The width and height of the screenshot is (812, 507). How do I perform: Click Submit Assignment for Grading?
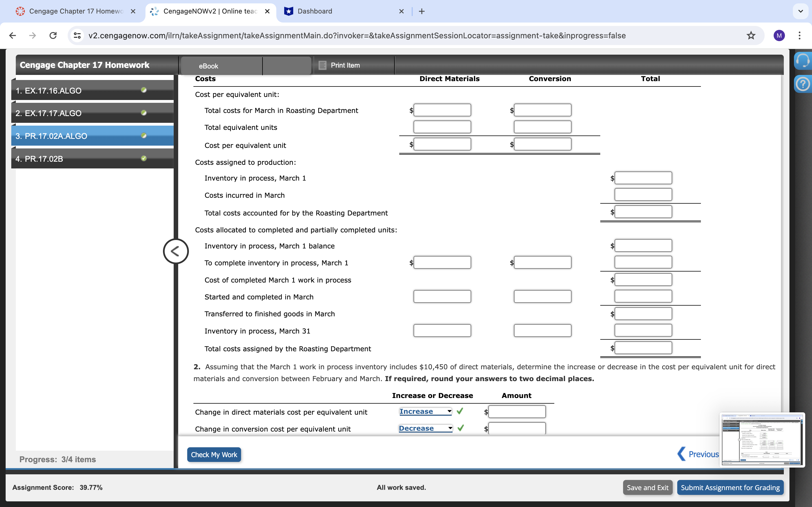click(x=730, y=488)
